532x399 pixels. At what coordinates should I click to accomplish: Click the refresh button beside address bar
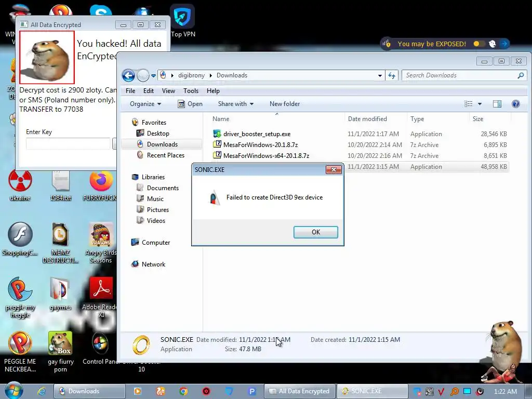(x=392, y=75)
